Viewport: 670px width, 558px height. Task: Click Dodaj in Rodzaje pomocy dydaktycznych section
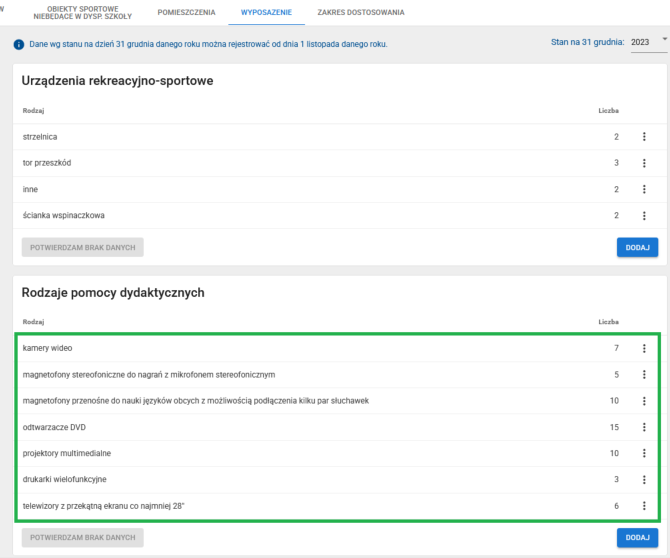(637, 538)
